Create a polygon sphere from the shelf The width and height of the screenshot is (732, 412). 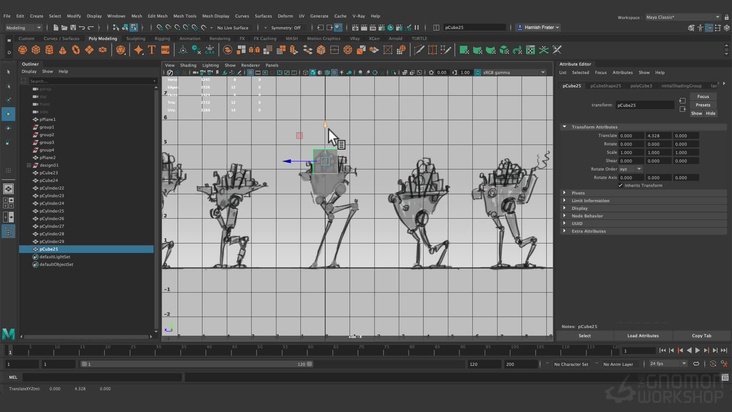(x=22, y=50)
